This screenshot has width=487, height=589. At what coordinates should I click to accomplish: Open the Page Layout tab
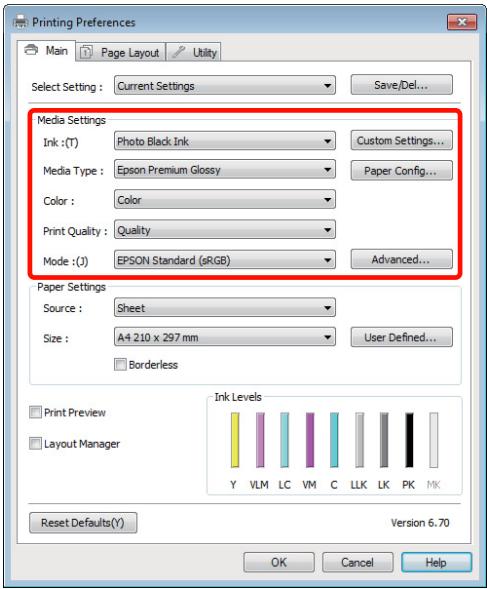point(121,52)
